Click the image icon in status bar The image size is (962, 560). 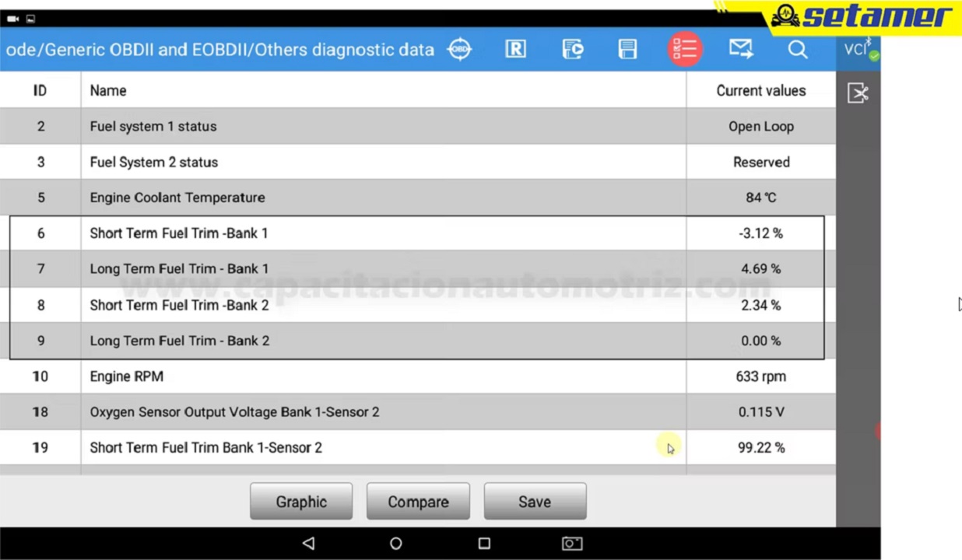30,19
